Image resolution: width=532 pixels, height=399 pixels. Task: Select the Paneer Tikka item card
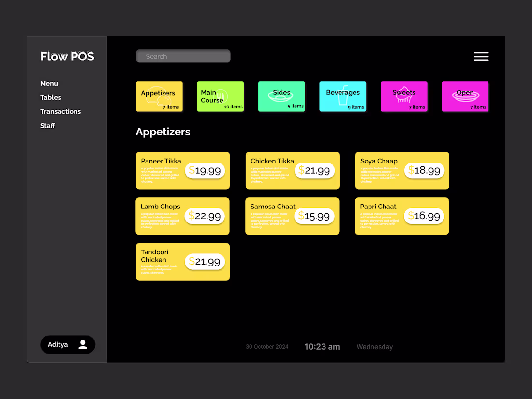tap(182, 170)
